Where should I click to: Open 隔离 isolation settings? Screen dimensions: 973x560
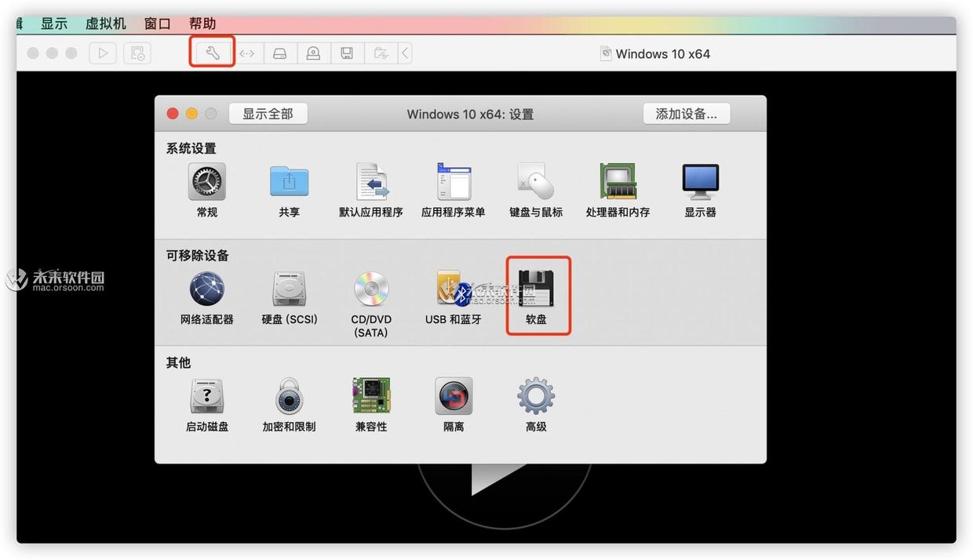click(454, 397)
